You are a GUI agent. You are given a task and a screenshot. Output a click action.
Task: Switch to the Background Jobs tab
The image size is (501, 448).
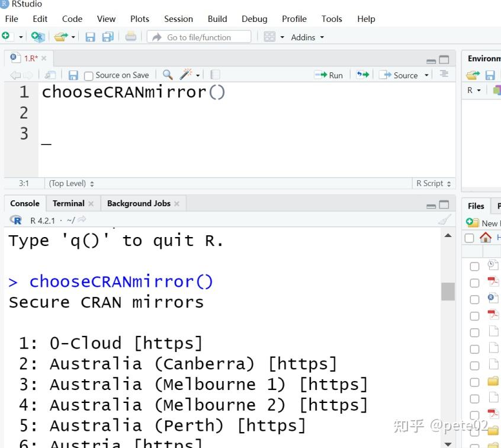click(139, 203)
